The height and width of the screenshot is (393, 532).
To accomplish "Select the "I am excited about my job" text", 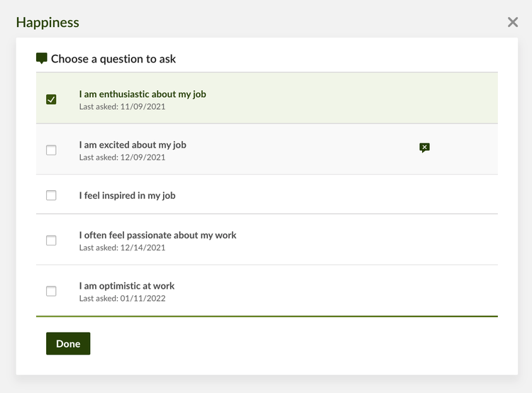I will [133, 145].
